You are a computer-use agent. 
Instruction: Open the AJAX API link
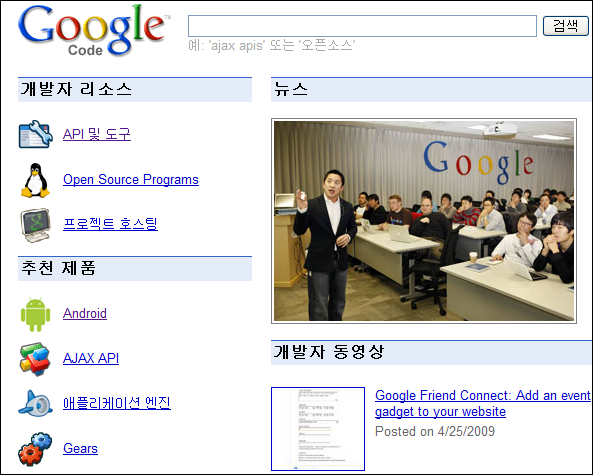(x=91, y=358)
